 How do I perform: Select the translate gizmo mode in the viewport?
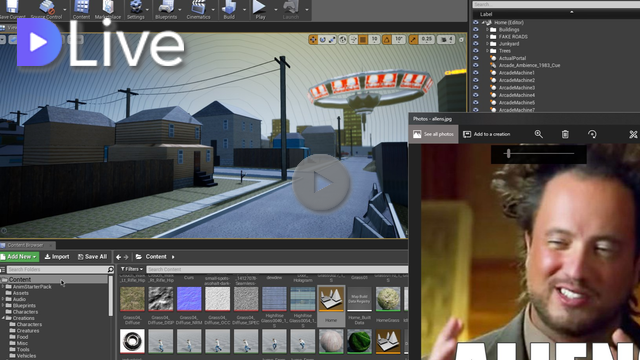point(313,40)
